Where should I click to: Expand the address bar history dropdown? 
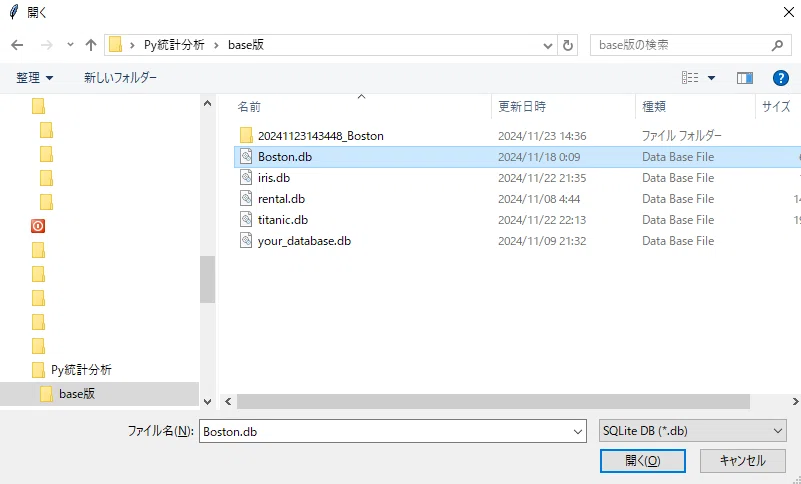[548, 45]
